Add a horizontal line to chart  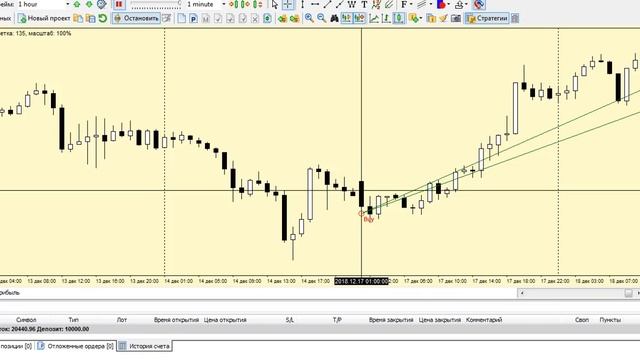pyautogui.click(x=315, y=4)
